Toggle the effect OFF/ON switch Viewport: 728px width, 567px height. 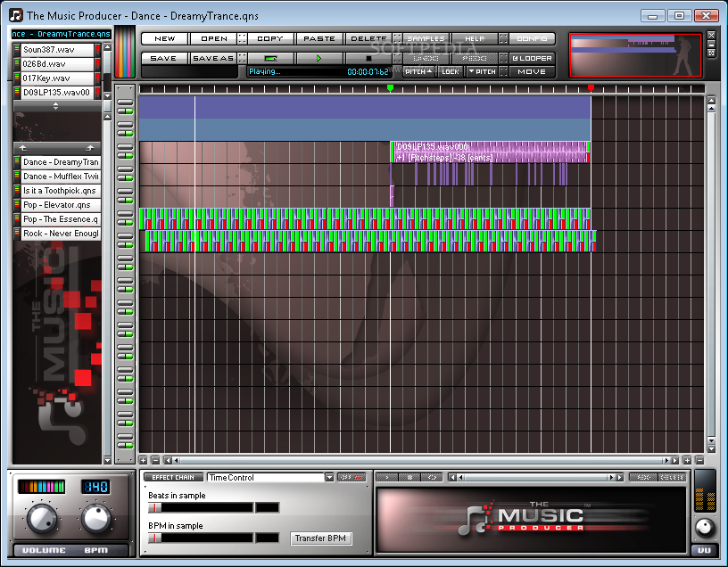(352, 478)
